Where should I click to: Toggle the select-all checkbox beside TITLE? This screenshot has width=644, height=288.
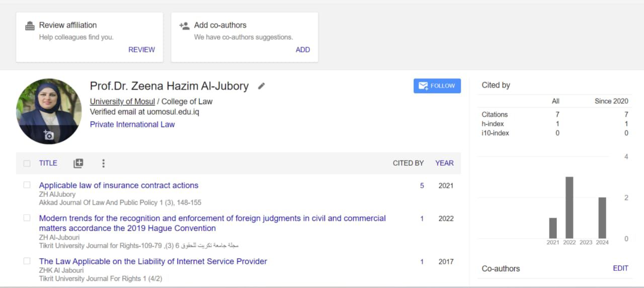point(27,163)
